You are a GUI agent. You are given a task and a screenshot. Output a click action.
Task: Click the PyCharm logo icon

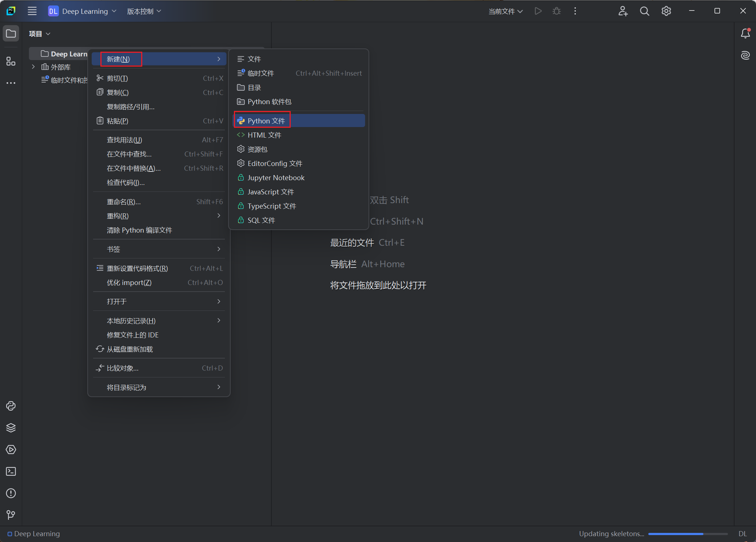coord(11,11)
